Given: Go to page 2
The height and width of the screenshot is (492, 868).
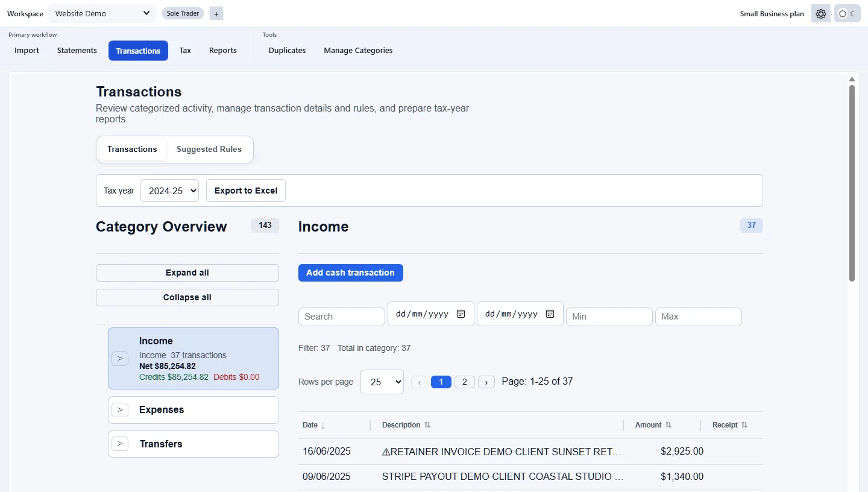Looking at the screenshot, I should click(464, 382).
